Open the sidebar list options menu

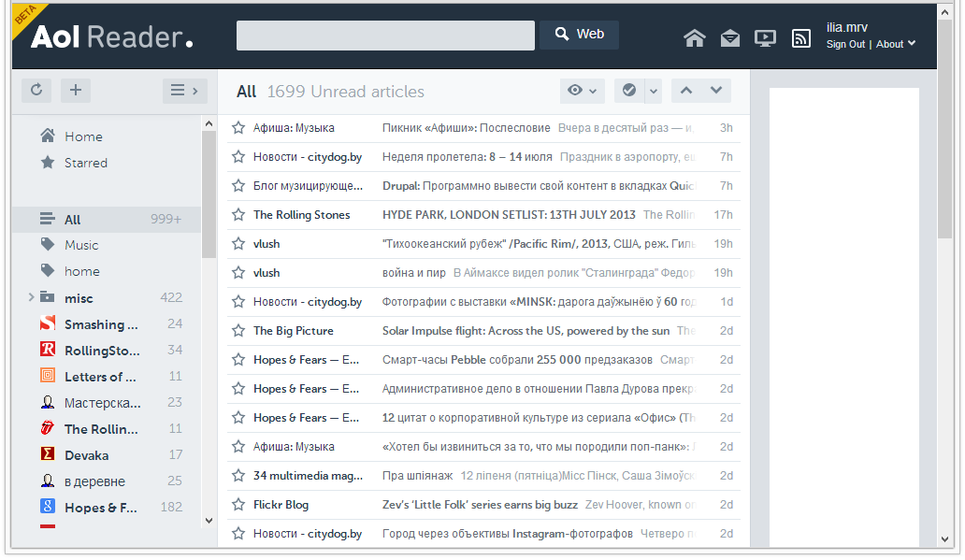pos(184,91)
